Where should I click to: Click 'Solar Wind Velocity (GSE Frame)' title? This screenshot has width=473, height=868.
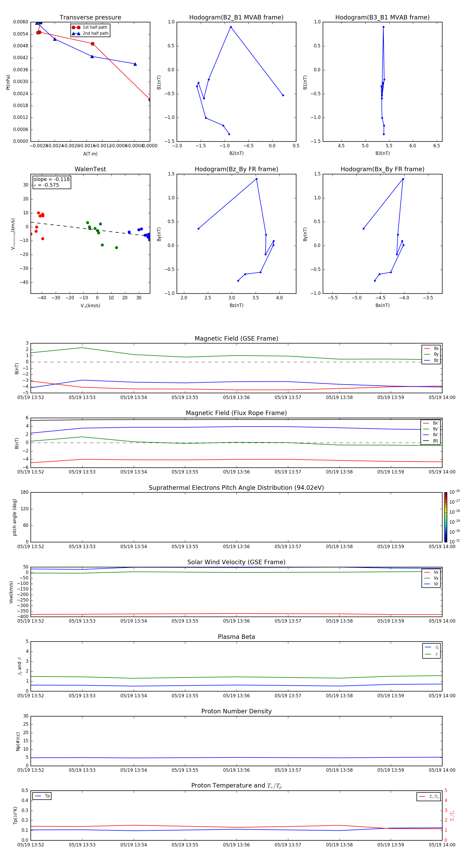pos(236,562)
